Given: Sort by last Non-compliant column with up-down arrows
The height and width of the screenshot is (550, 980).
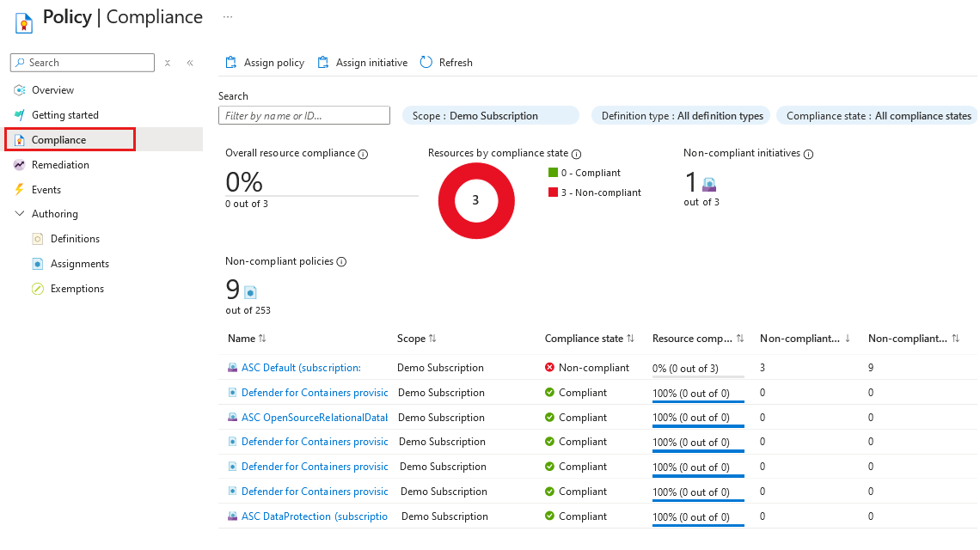Looking at the screenshot, I should point(914,338).
